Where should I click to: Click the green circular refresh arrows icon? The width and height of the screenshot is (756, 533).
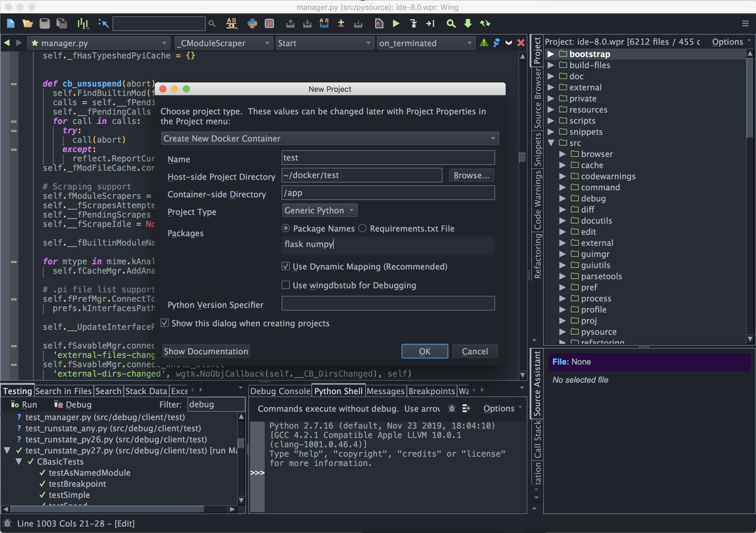coord(485,23)
